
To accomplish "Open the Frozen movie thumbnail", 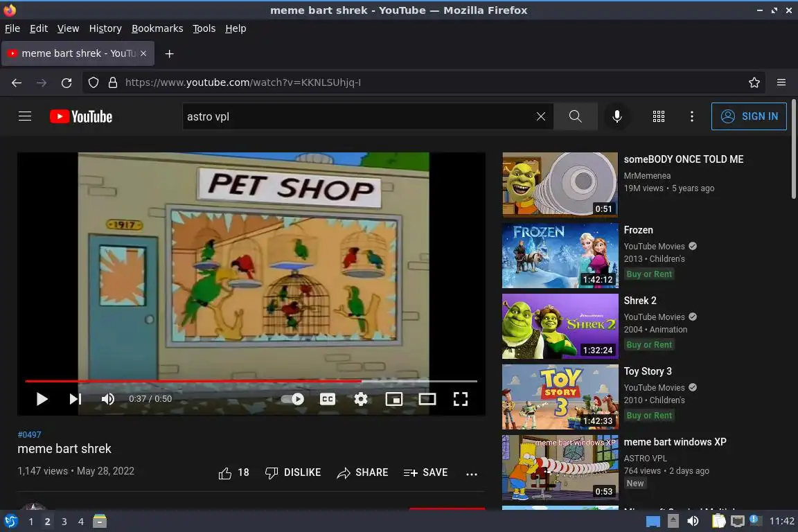I will [560, 256].
